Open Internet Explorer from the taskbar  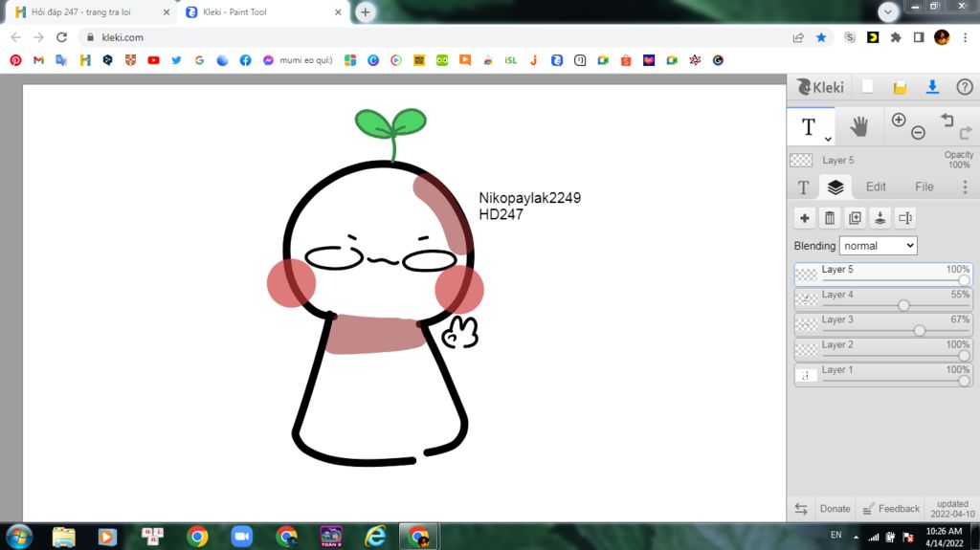coord(375,537)
